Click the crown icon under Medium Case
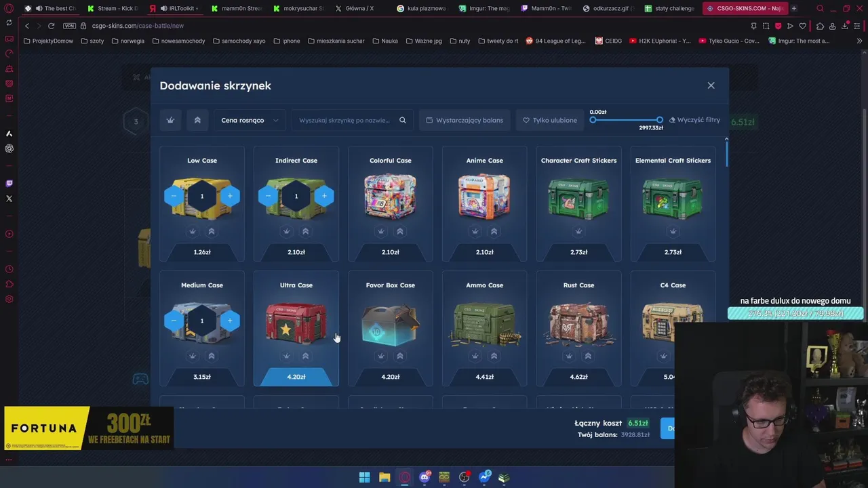Screen dimensions: 868x488 (193, 356)
